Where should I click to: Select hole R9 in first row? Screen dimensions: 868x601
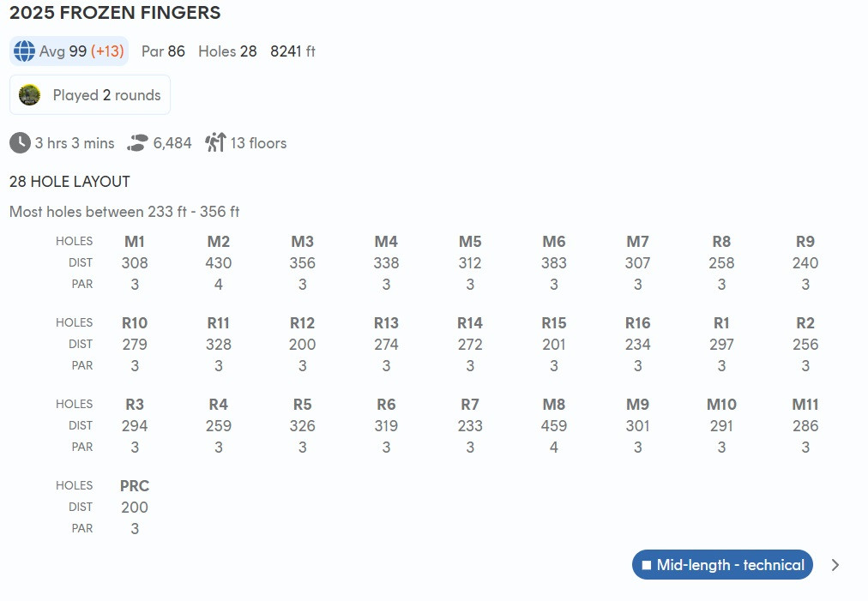click(805, 242)
